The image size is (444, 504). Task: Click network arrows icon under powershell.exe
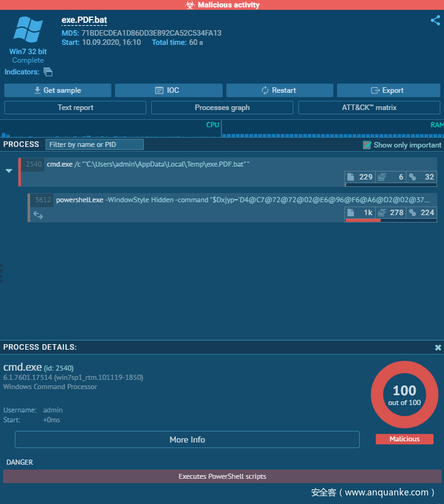38,215
